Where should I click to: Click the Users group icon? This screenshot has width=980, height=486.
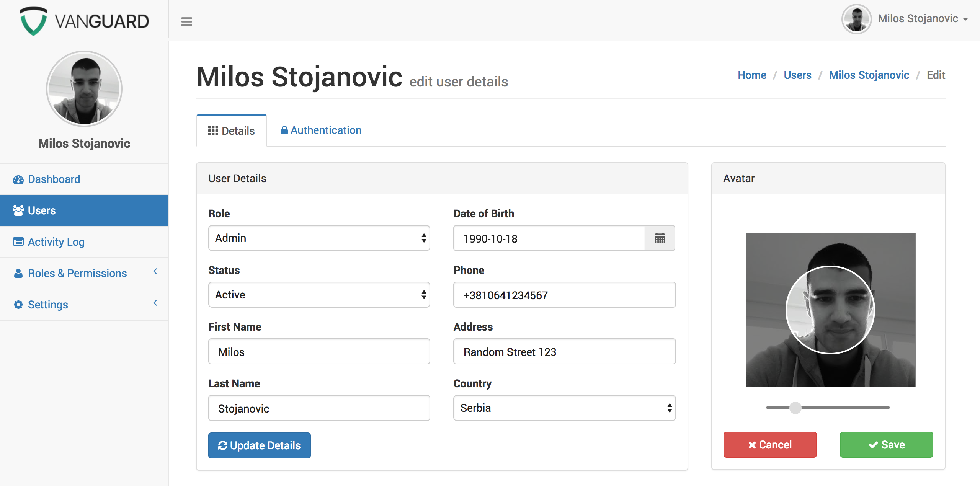coord(18,210)
